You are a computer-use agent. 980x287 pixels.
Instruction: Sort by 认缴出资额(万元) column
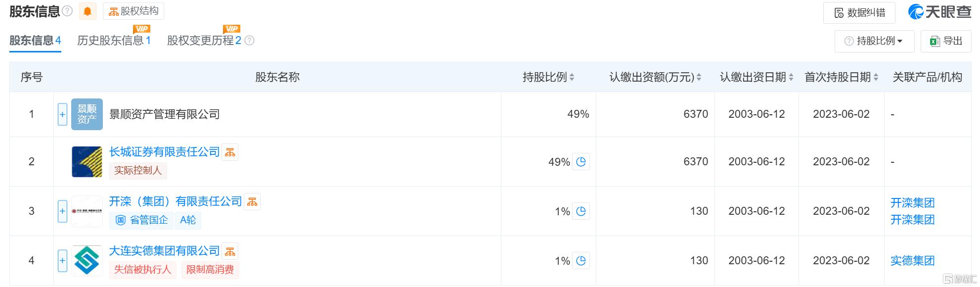coord(655,77)
